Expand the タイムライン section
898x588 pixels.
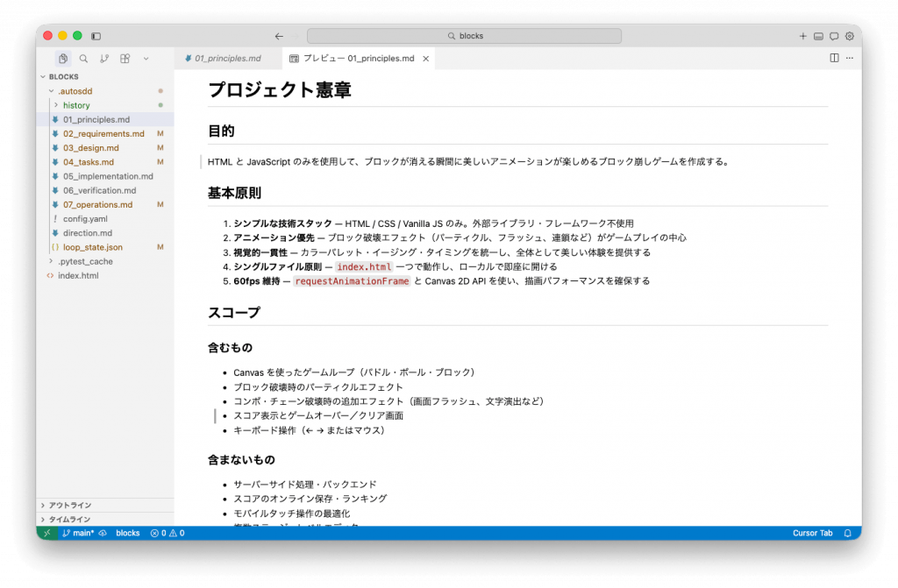point(69,519)
